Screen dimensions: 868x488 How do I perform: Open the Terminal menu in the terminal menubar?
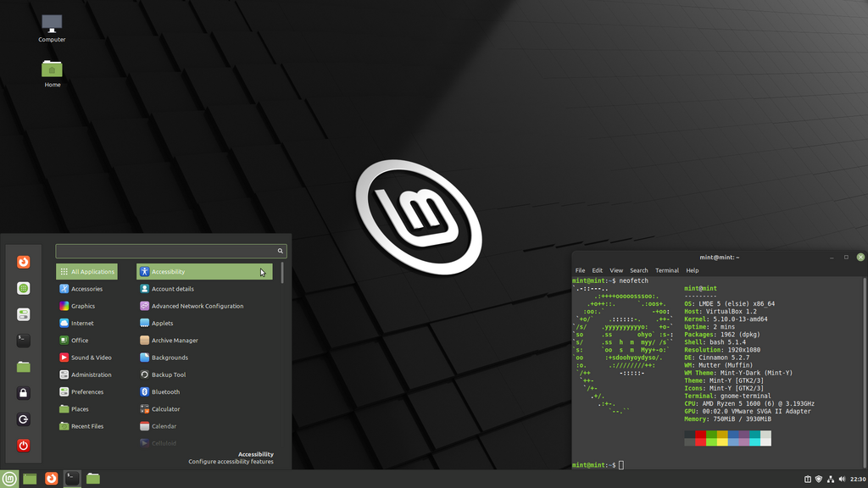pyautogui.click(x=666, y=270)
